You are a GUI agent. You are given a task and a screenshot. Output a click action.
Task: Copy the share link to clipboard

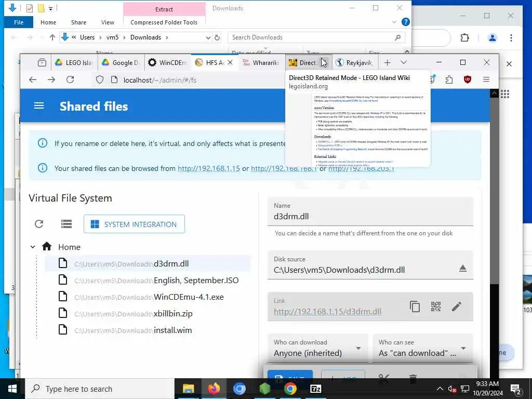tap(415, 307)
